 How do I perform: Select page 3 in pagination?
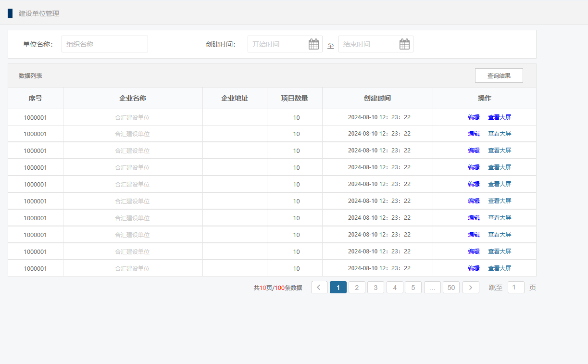(x=375, y=288)
